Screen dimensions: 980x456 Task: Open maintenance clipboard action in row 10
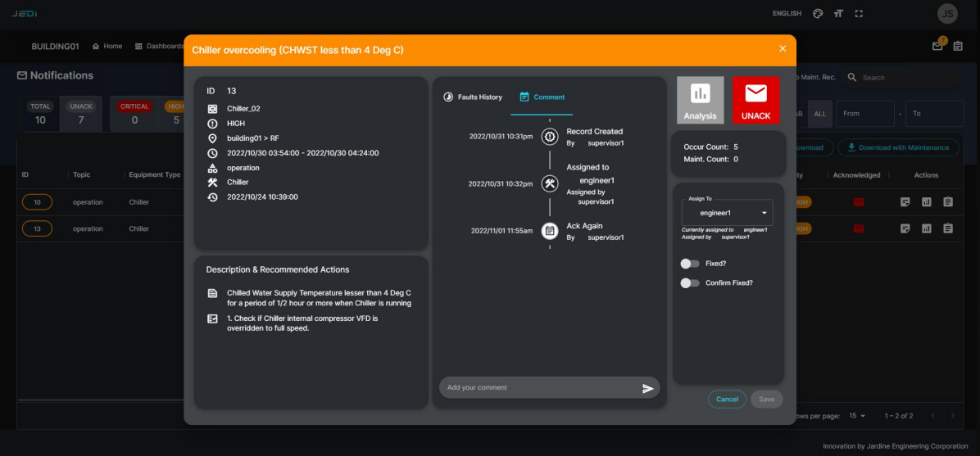click(948, 202)
